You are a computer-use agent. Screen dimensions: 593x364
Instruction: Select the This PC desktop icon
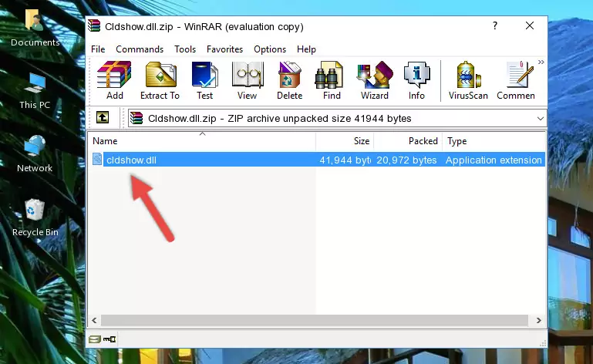point(35,91)
